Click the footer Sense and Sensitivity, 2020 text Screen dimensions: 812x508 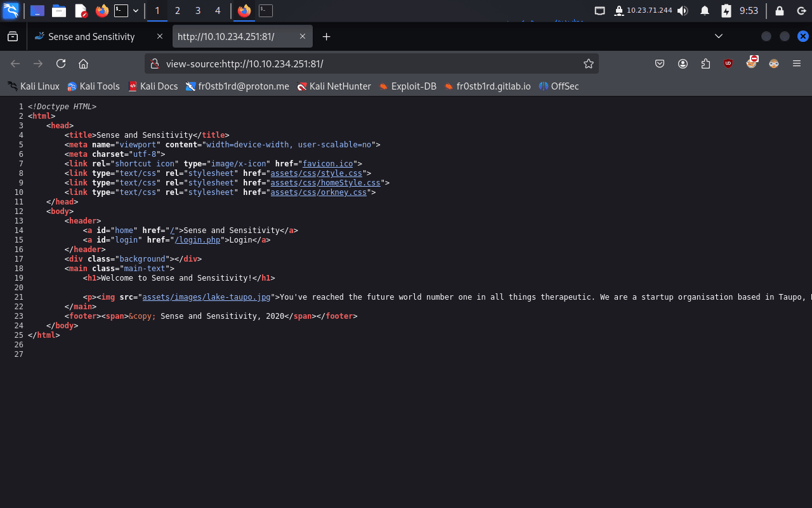(223, 316)
